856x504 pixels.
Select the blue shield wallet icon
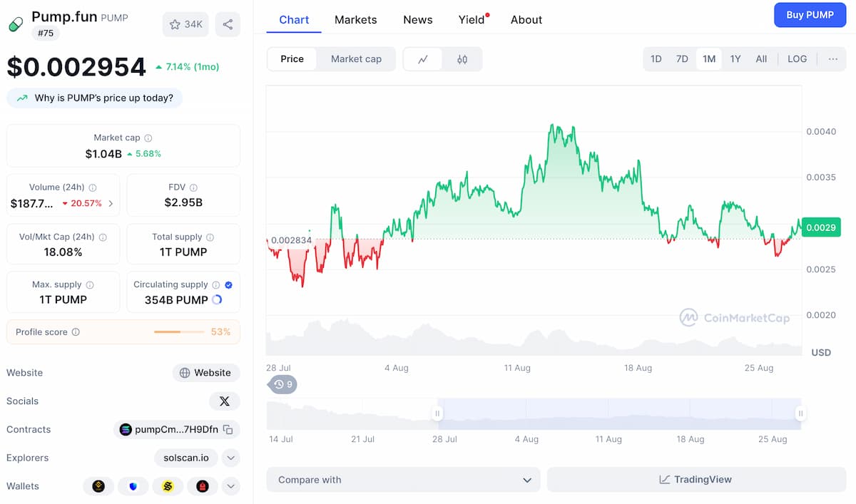[133, 486]
